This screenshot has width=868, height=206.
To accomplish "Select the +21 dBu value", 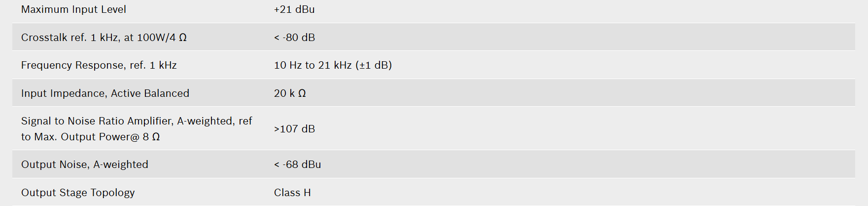I will click(x=294, y=9).
